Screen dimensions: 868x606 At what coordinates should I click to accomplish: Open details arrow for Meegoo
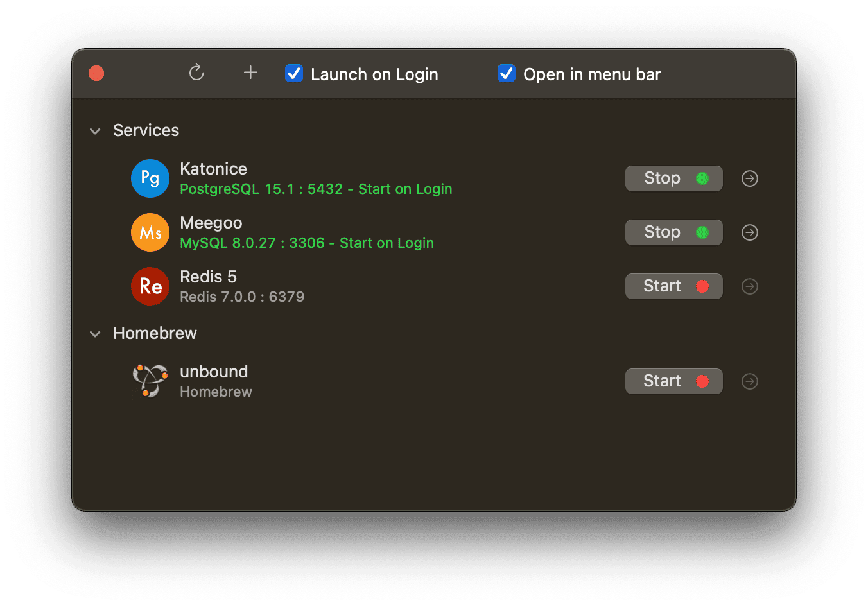[750, 232]
